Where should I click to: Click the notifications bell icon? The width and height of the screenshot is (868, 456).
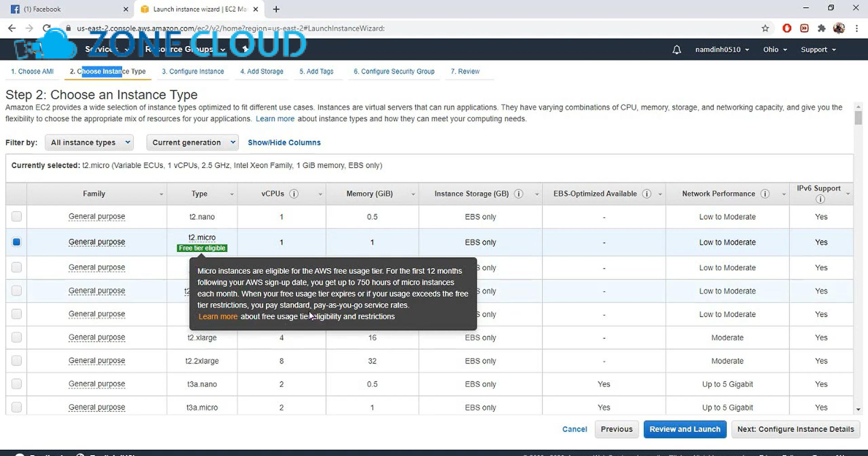(x=676, y=50)
